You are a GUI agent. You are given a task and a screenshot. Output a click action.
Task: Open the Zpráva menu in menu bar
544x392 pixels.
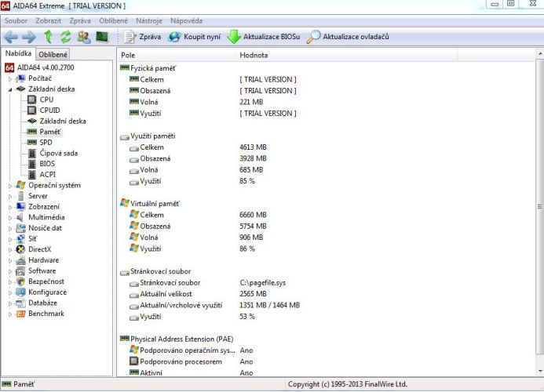tap(80, 21)
